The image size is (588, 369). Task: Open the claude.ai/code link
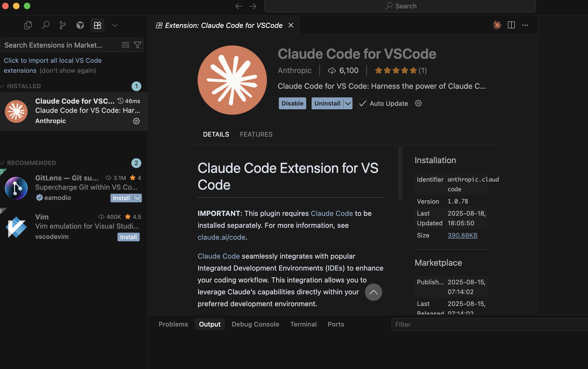click(x=221, y=237)
